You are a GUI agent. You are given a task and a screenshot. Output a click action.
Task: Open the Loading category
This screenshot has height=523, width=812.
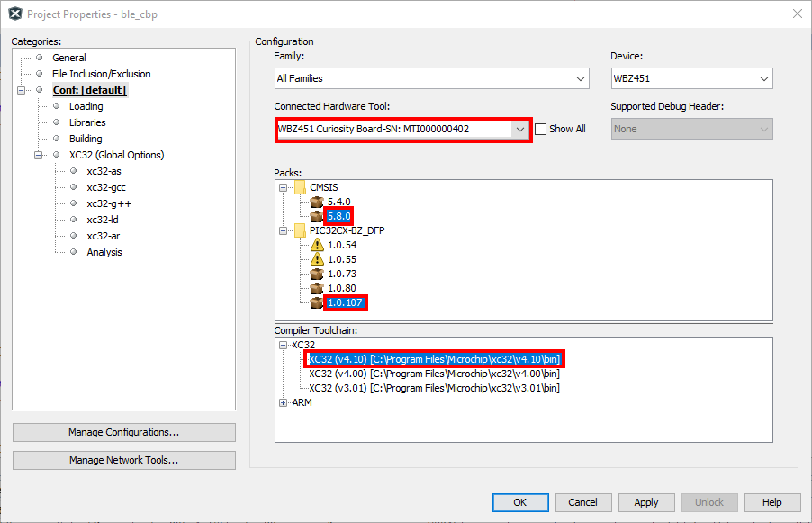pos(86,106)
